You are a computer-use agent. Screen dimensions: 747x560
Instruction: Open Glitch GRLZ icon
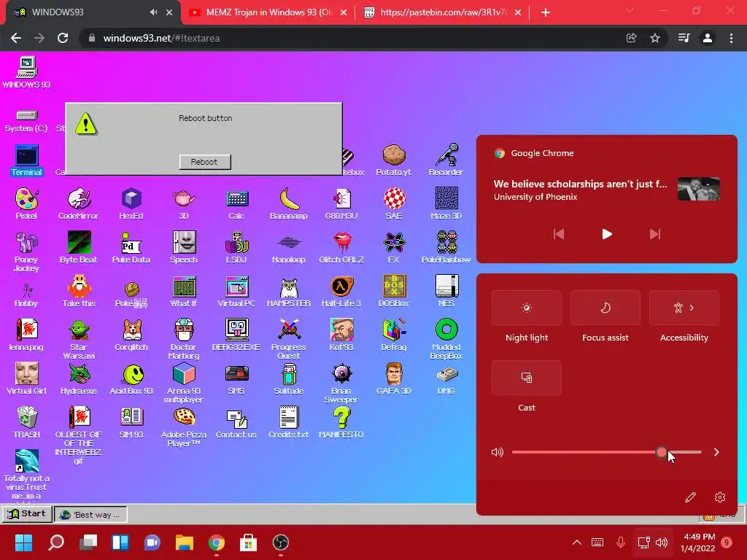(x=341, y=247)
